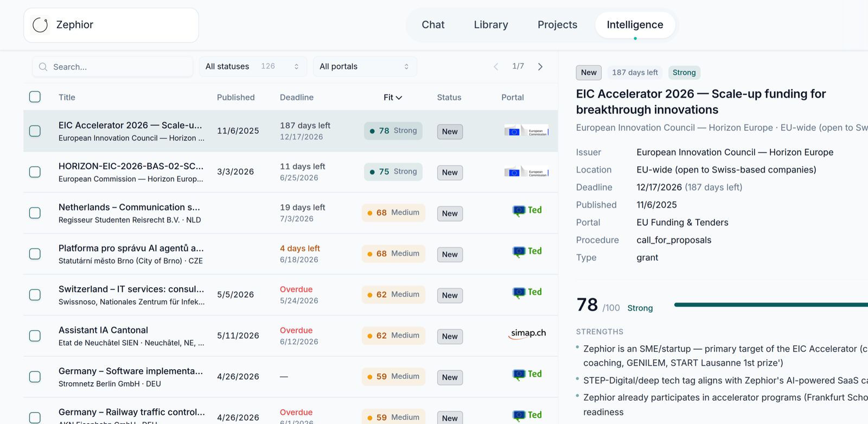Image resolution: width=868 pixels, height=424 pixels.
Task: Click simap.ch portal logo in Assistant IA Cantonal row
Action: tap(528, 334)
